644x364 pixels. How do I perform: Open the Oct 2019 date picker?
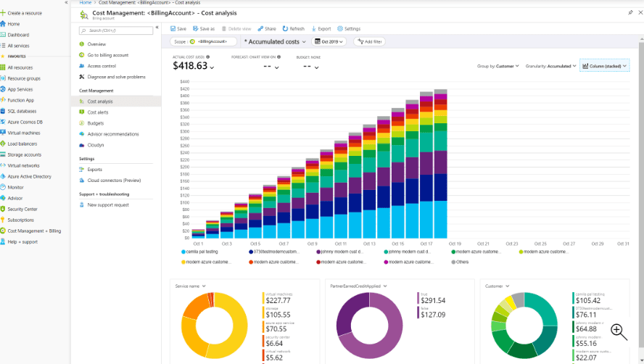[330, 42]
